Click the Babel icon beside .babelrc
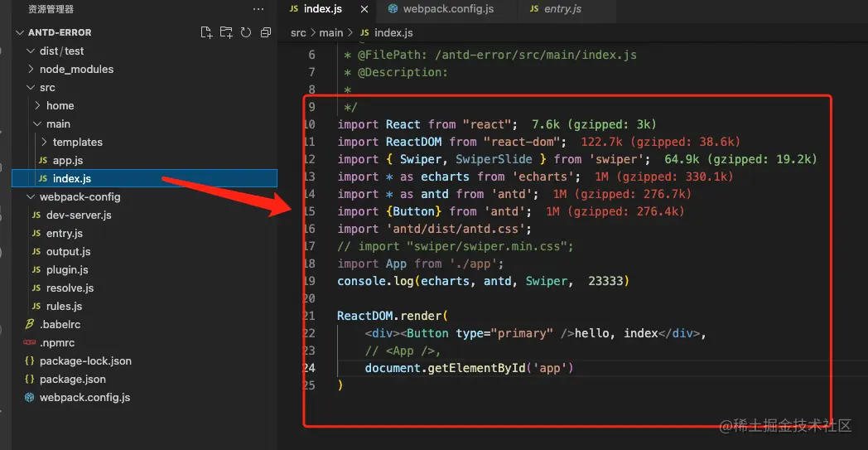This screenshot has height=450, width=868. (x=30, y=324)
